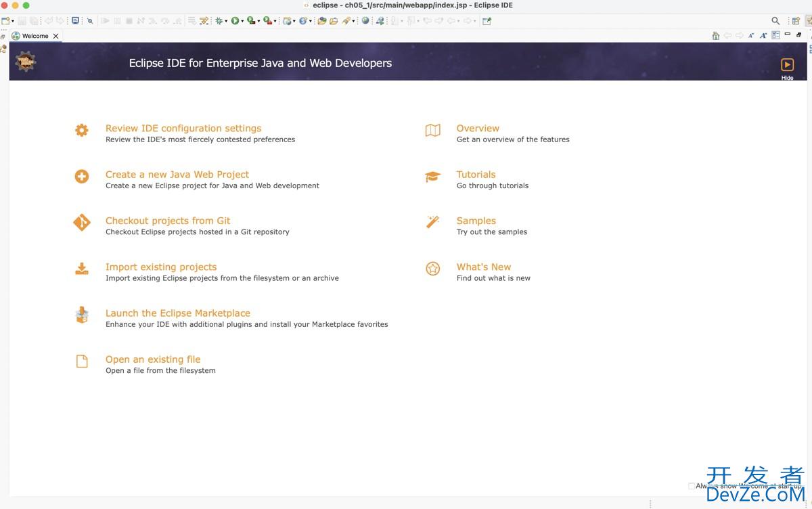Image resolution: width=812 pixels, height=509 pixels.
Task: Click the Open Web Browser globe icon
Action: pos(365,21)
